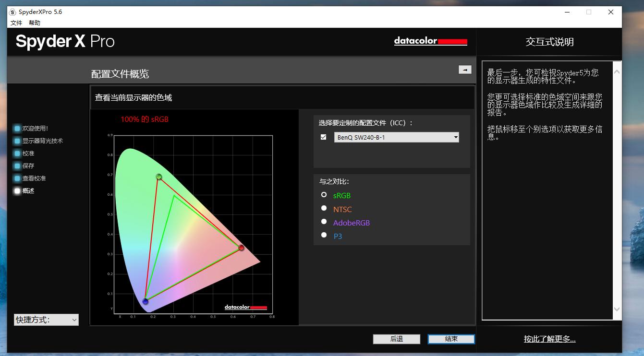The width and height of the screenshot is (644, 356).
Task: Uncheck the BenQ SW240-B-1 profile checkbox
Action: 324,137
